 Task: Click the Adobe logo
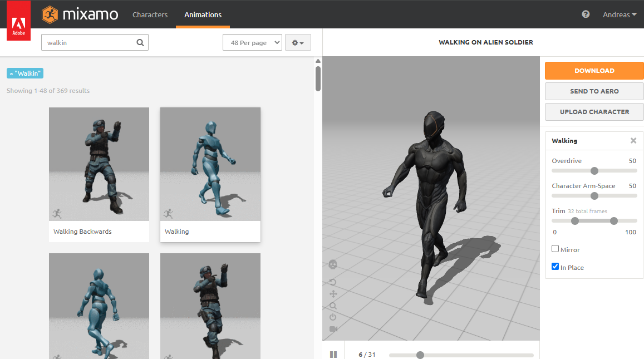click(18, 21)
